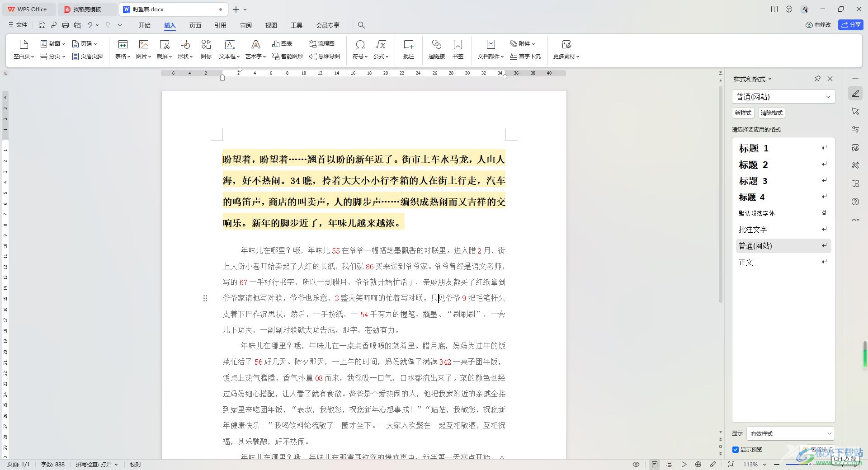Screen dimensions: 868x470
Task: Toggle the 显示预览 checkbox
Action: pyautogui.click(x=736, y=450)
